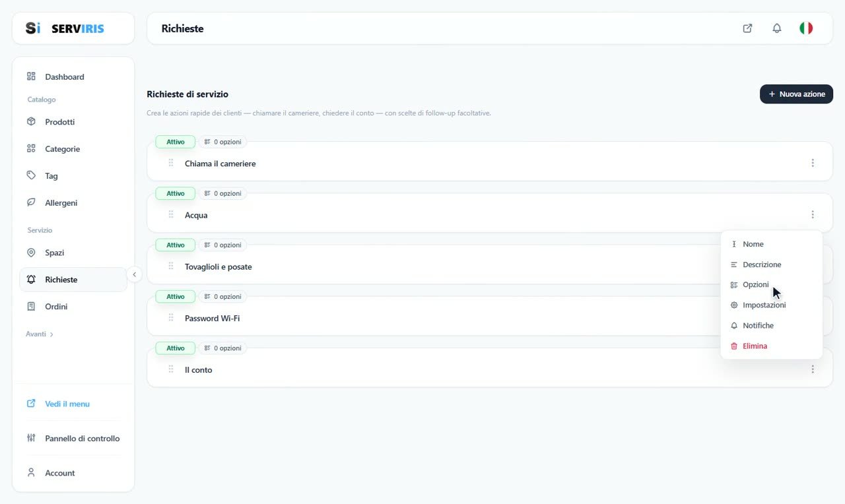Toggle the Attivo badge on Il conto

coord(176,348)
